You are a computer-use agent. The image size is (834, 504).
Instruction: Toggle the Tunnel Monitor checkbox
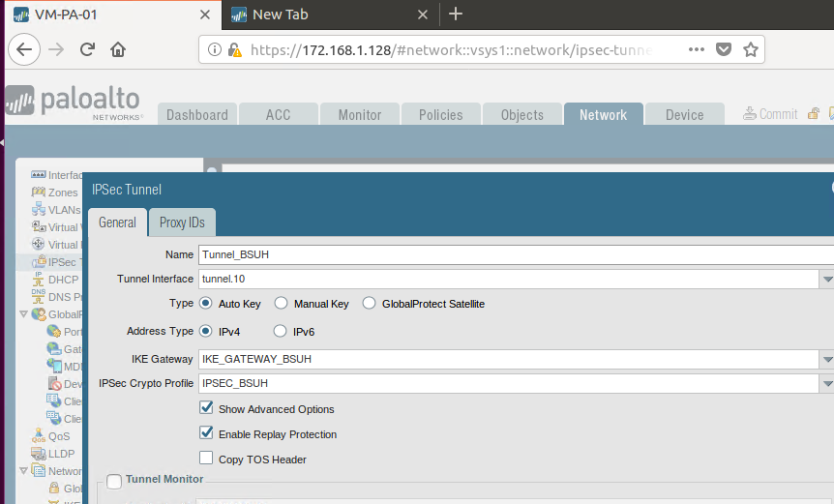click(x=114, y=481)
